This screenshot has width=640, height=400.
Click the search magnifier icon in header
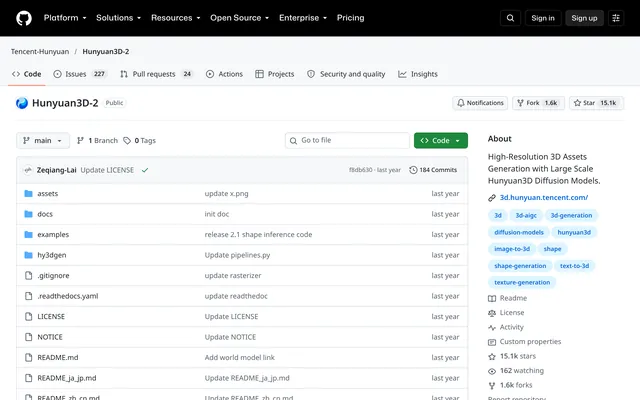pos(510,18)
